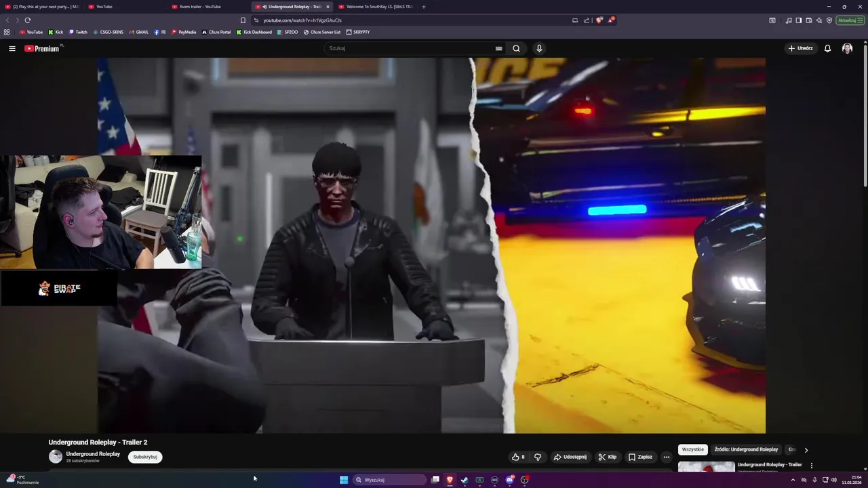Switch to 'Play this at your next party' tab
868x488 pixels.
[x=42, y=7]
